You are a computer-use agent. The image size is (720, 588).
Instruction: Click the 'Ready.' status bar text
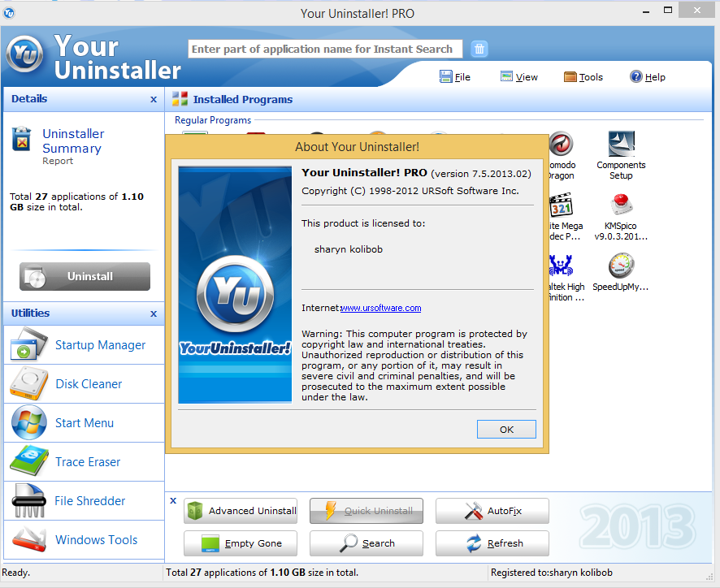[x=15, y=573]
